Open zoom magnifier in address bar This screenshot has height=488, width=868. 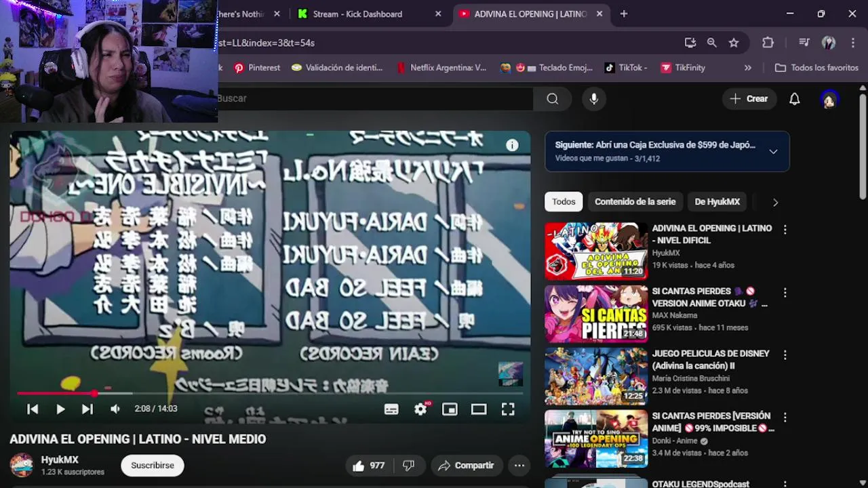point(711,43)
